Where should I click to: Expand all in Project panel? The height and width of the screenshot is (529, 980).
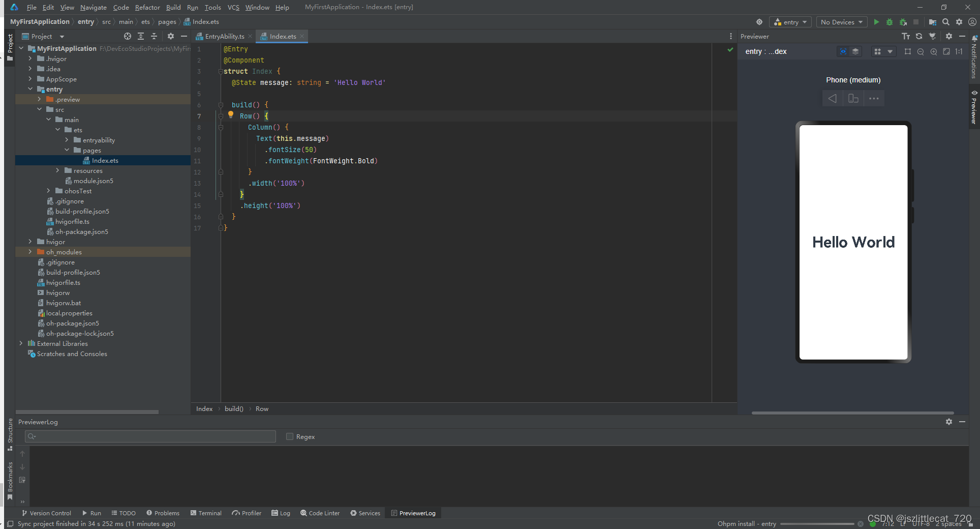[141, 36]
